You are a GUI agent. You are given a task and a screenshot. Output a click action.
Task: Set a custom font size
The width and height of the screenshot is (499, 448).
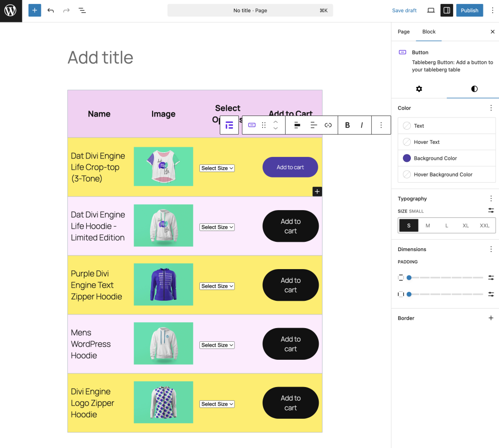click(491, 211)
